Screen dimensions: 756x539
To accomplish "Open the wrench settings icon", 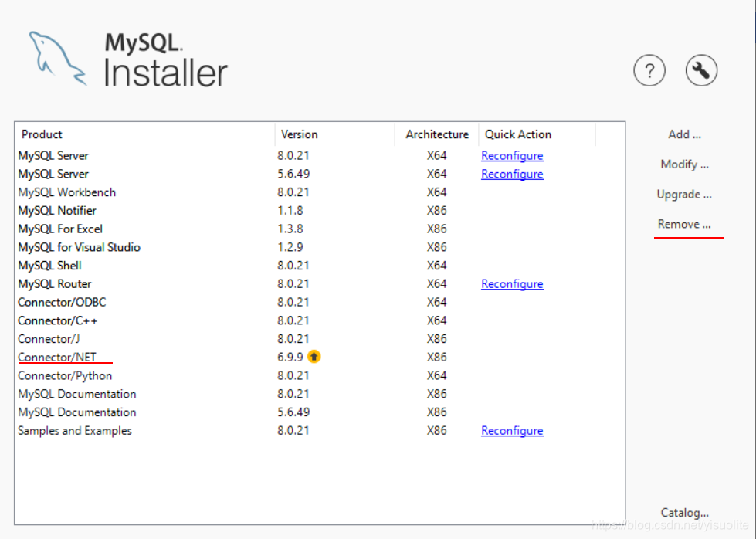I will click(x=701, y=71).
